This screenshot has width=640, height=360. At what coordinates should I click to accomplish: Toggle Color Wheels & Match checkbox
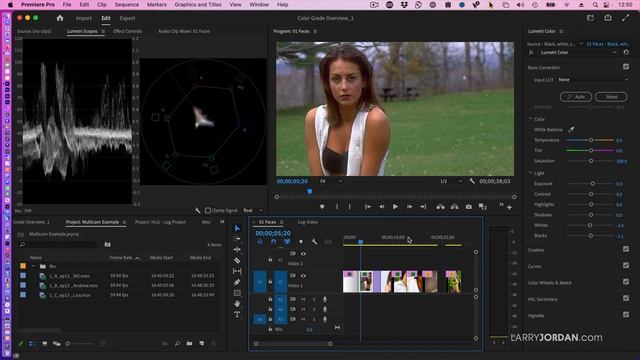pyautogui.click(x=626, y=282)
